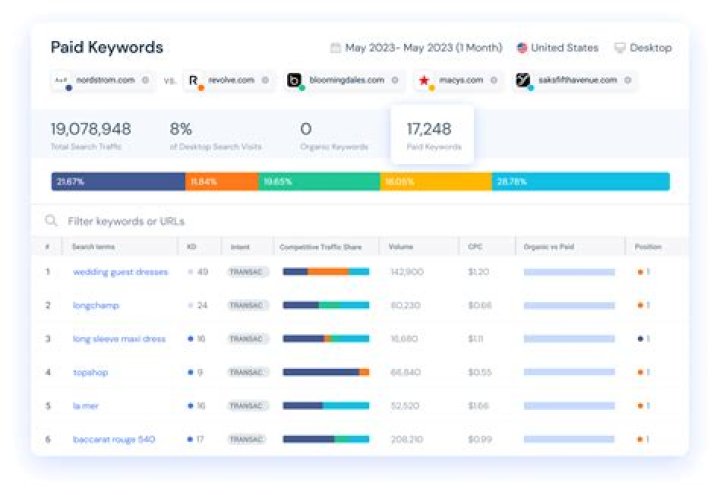The width and height of the screenshot is (720, 495).
Task: Click the yellow macys share segment
Action: 436,182
